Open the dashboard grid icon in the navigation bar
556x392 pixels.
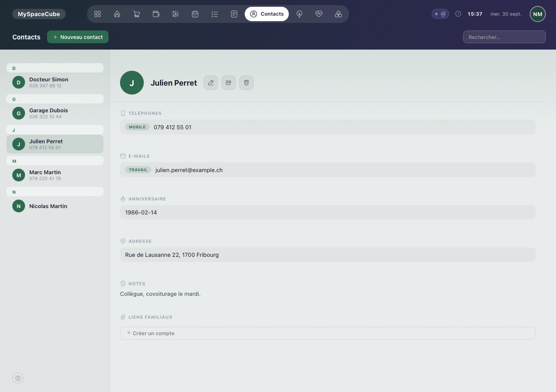point(98,14)
